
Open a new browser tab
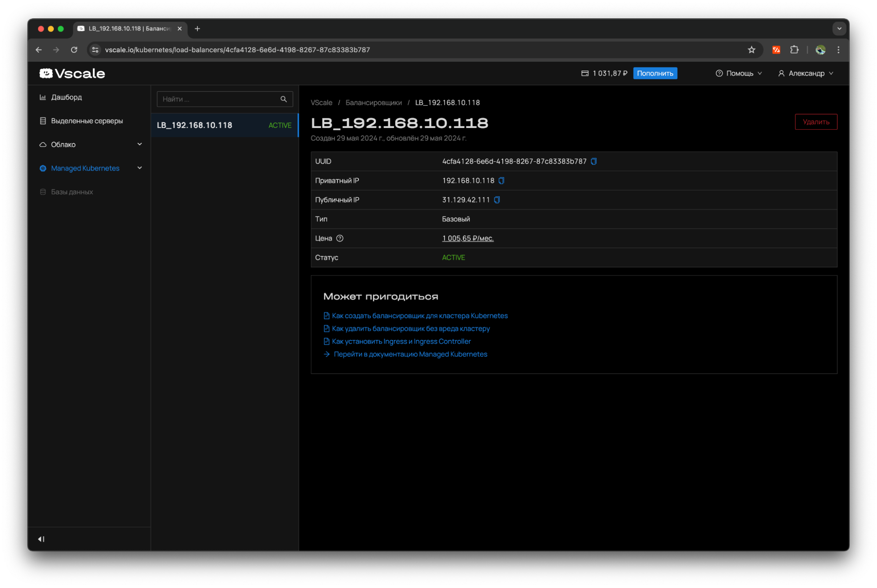(x=197, y=29)
